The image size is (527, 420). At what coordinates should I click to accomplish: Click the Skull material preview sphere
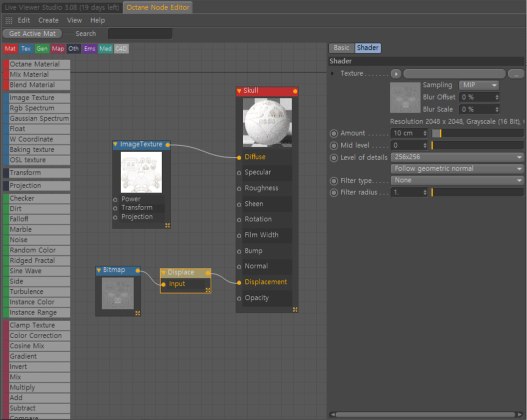pyautogui.click(x=267, y=122)
